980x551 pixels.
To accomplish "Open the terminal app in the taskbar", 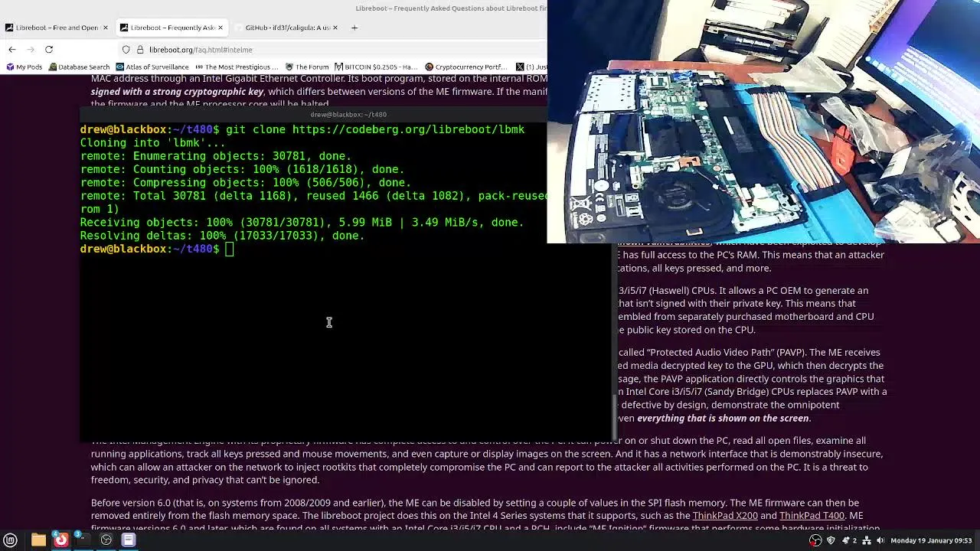I will pyautogui.click(x=83, y=540).
